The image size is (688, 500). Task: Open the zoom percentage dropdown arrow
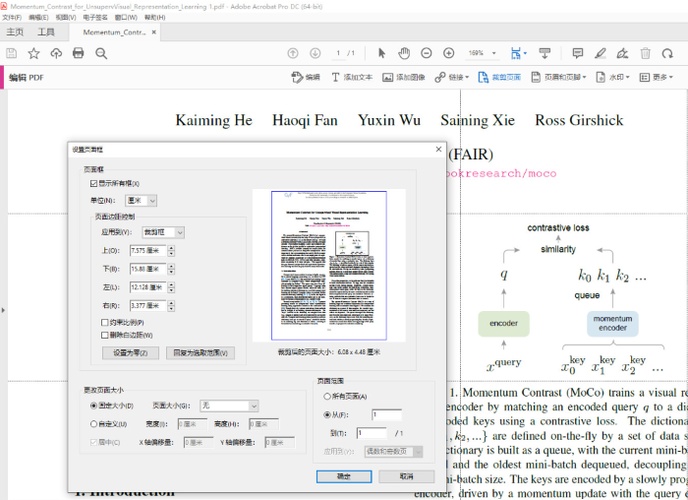click(494, 54)
